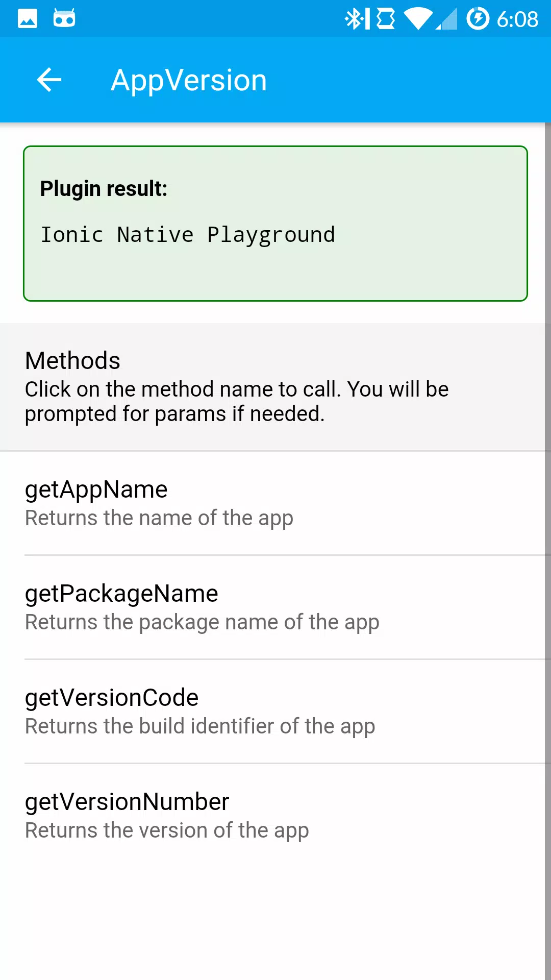Tap 'Returns the build identifier of the app'
551x980 pixels.
200,726
